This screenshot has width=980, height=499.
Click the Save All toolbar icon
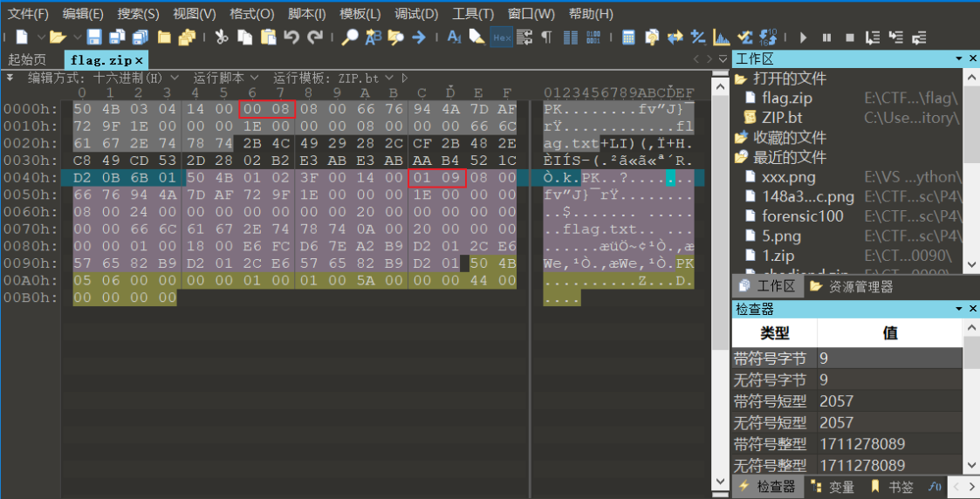[x=140, y=38]
